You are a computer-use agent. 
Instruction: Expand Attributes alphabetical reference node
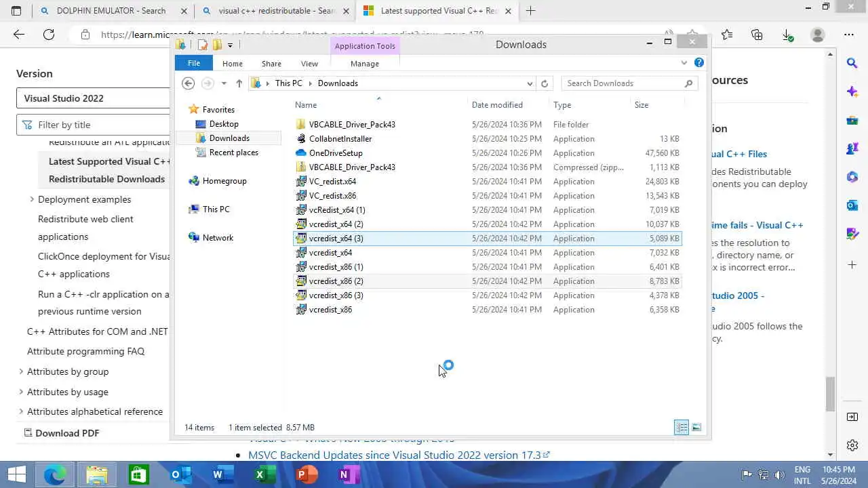coord(21,411)
